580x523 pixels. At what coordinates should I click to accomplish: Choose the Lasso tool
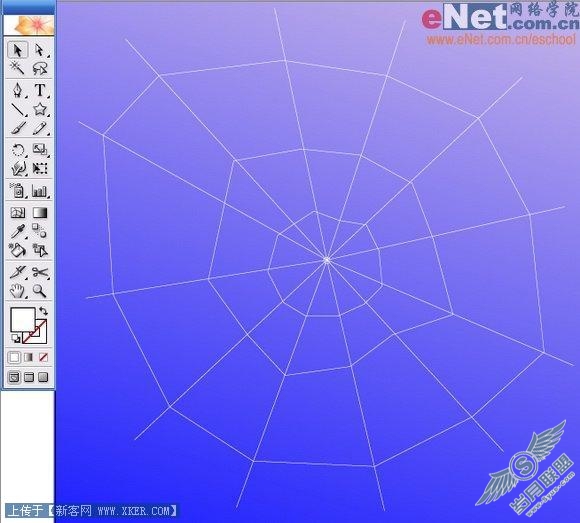coord(40,68)
